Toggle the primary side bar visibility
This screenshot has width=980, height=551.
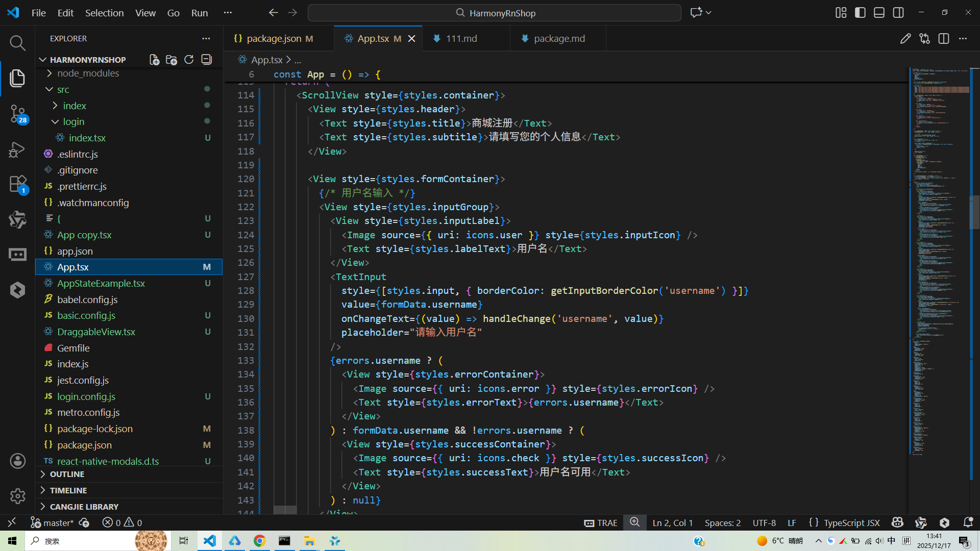click(860, 13)
